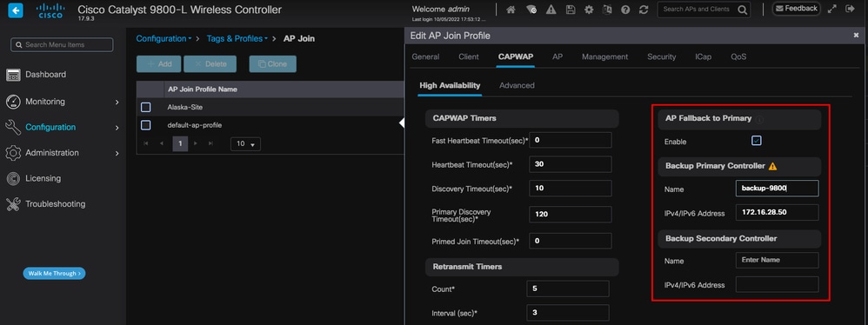
Task: Check the Alaska-Site profile checkbox
Action: pos(145,107)
